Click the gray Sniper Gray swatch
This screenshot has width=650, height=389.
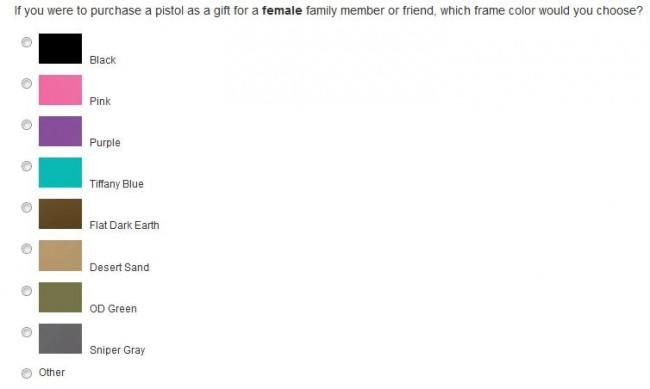(61, 339)
